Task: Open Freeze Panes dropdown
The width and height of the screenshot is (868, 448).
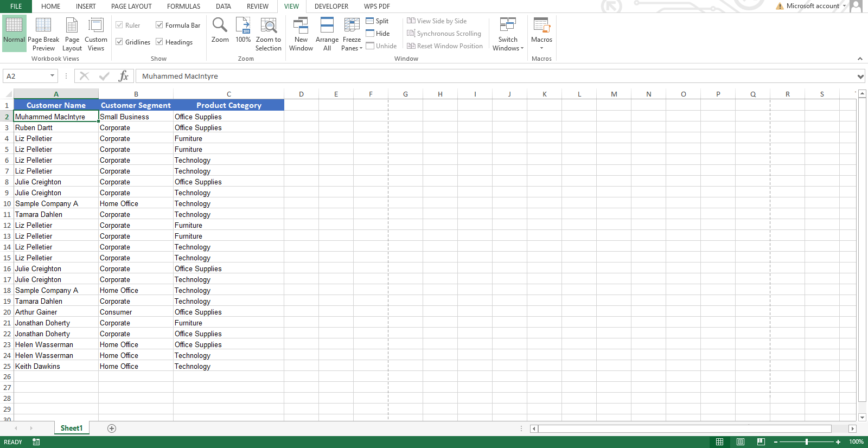Action: coord(352,34)
